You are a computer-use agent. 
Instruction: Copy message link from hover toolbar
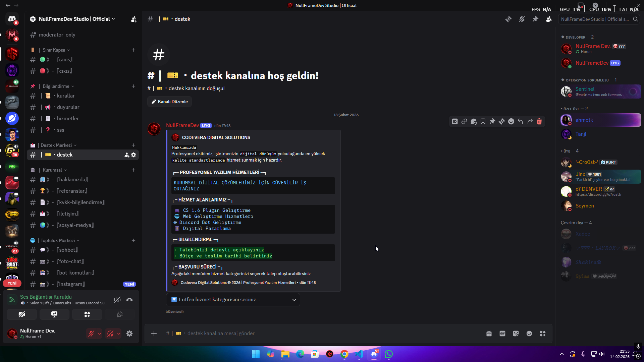pos(464,121)
